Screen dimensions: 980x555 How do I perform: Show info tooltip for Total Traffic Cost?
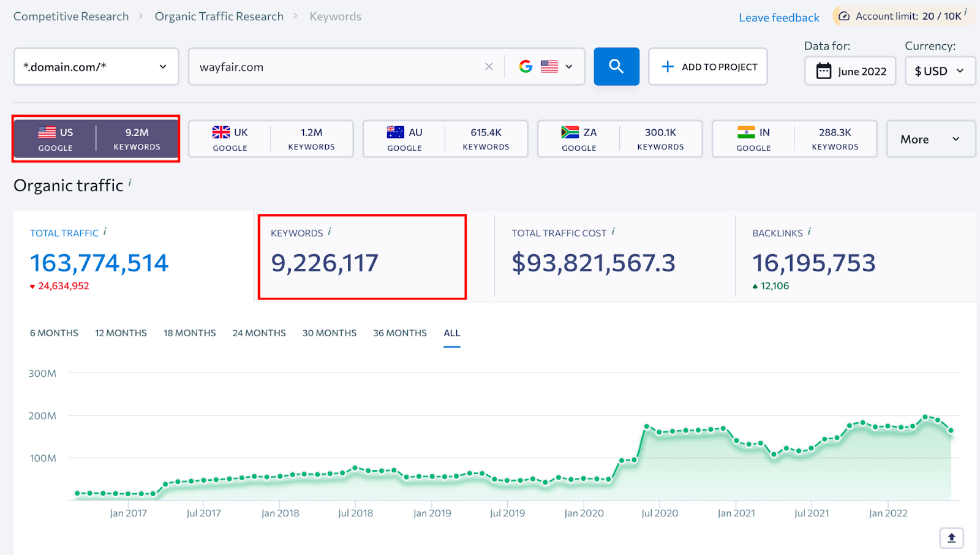click(613, 232)
